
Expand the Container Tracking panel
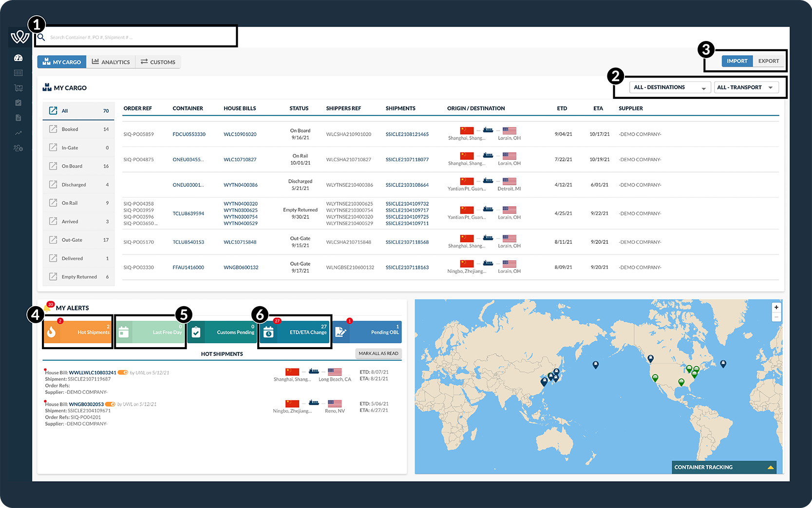coord(771,467)
